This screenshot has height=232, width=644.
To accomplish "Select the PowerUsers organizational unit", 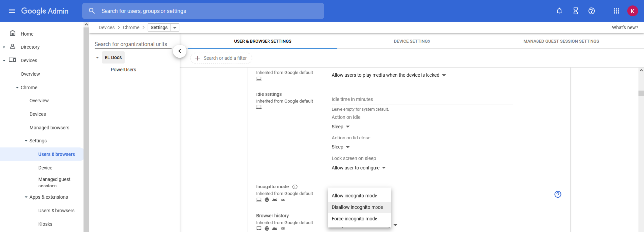I will pos(123,70).
